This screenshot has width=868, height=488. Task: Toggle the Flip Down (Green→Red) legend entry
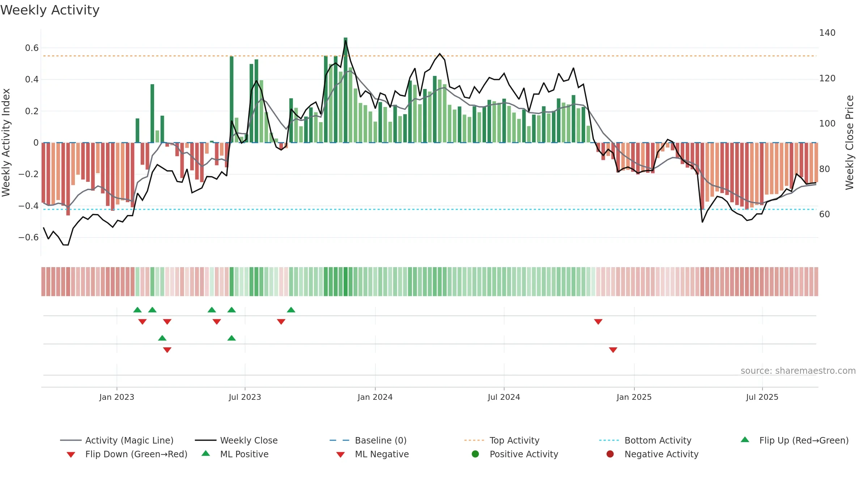[x=127, y=454]
